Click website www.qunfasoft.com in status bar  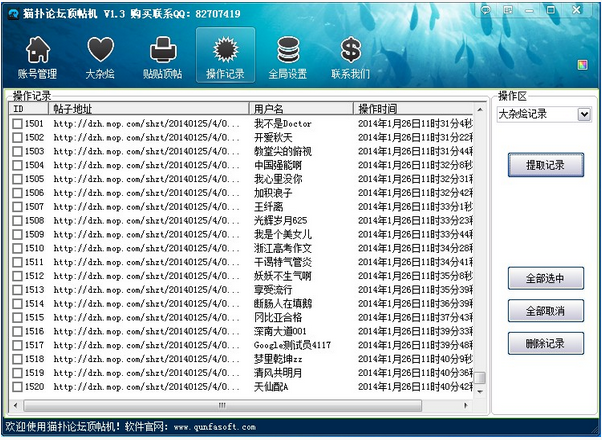[215, 427]
